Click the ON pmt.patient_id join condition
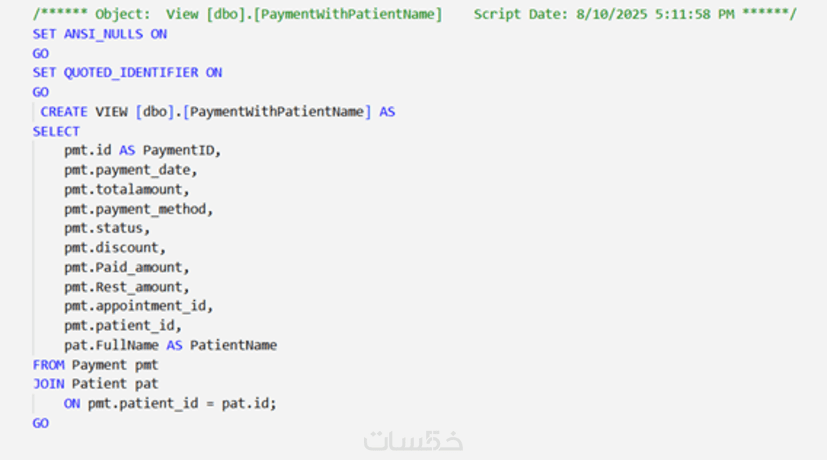Viewport: 827px width, 460px height. (170, 404)
